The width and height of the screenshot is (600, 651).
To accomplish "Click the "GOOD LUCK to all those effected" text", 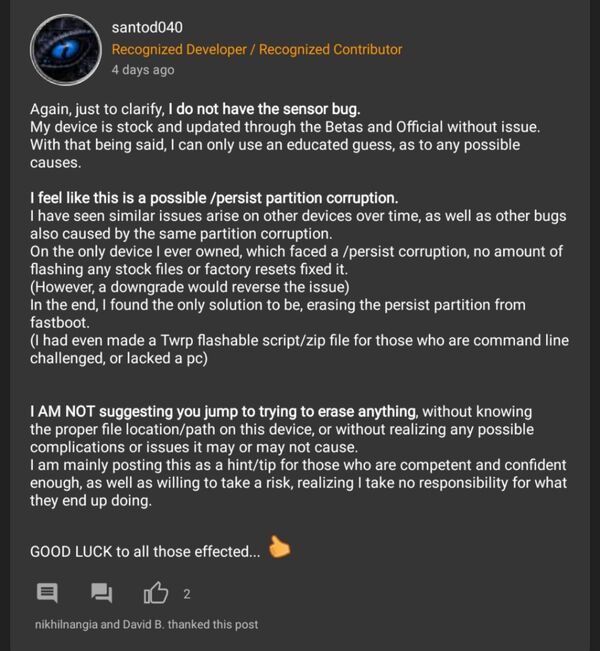I will 145,551.
